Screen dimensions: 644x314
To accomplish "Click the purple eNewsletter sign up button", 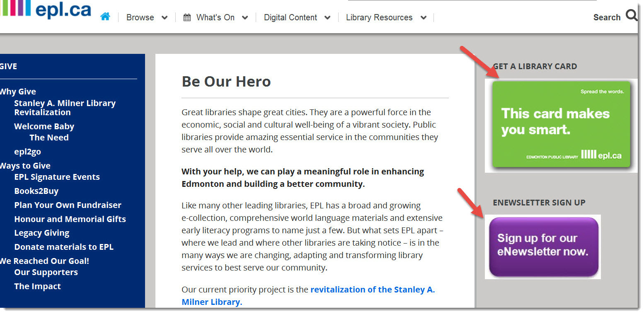I will pos(544,247).
